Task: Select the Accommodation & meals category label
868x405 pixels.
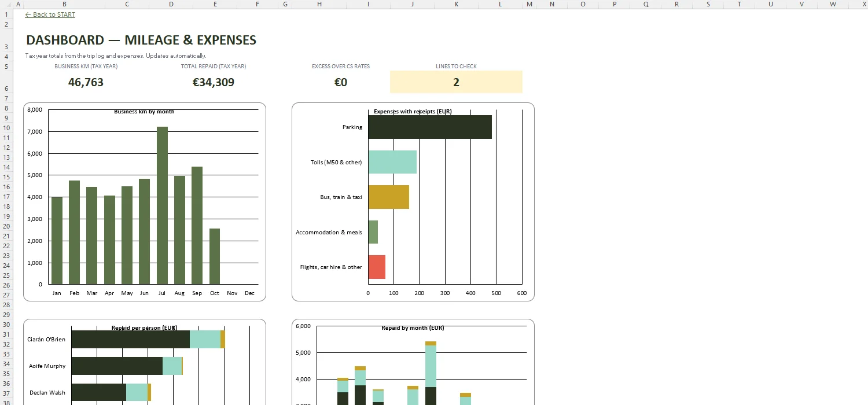Action: (x=329, y=233)
